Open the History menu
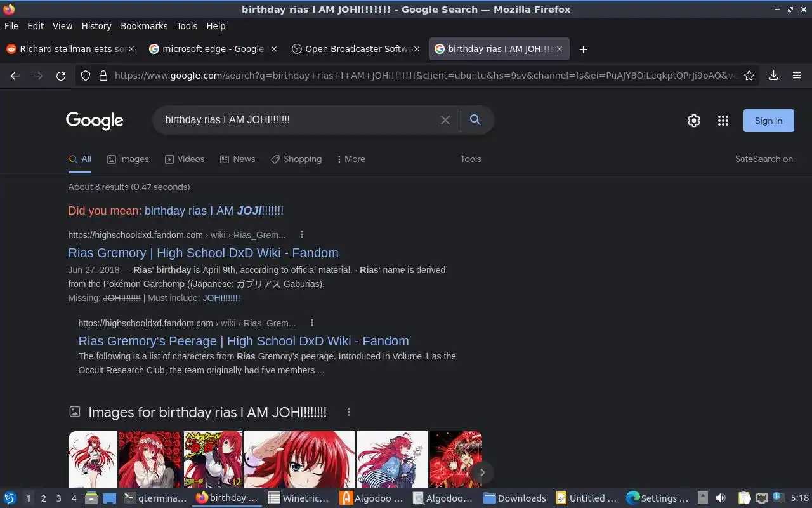Viewport: 812px width, 508px height. click(96, 26)
